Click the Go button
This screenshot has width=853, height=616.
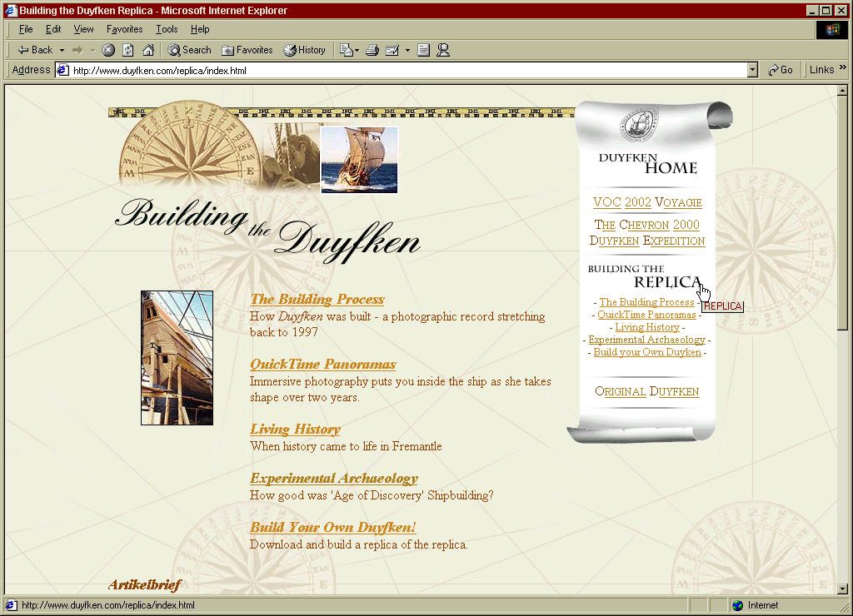[781, 70]
